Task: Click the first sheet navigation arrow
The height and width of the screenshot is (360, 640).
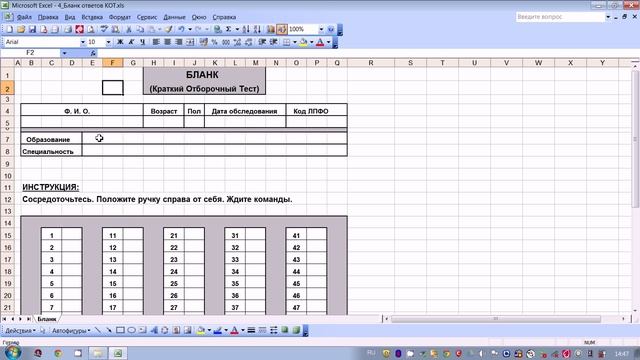Action: [x=4, y=319]
